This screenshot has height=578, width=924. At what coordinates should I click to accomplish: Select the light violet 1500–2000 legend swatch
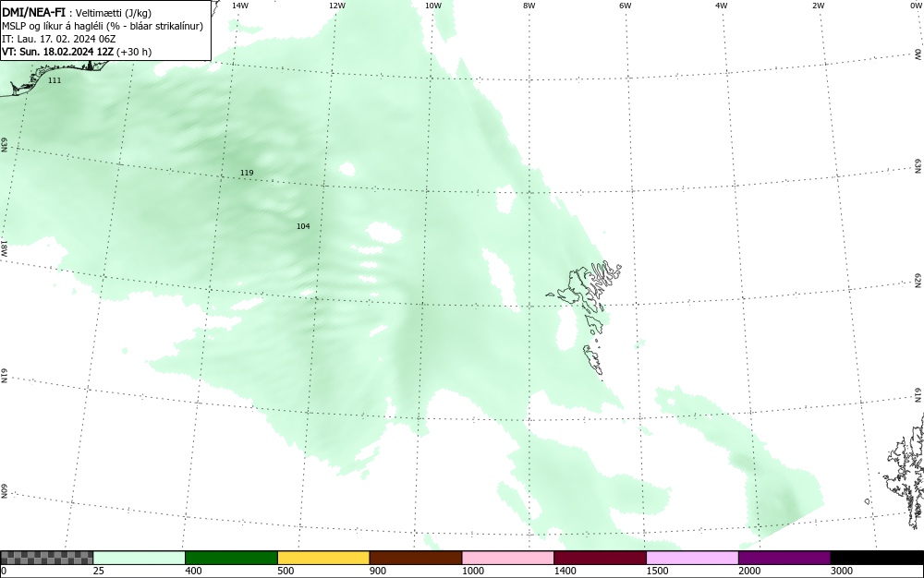(692, 558)
